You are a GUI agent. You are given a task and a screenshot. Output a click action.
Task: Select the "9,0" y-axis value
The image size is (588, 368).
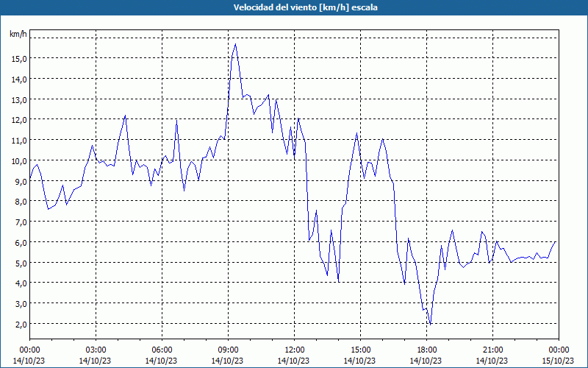(x=21, y=181)
